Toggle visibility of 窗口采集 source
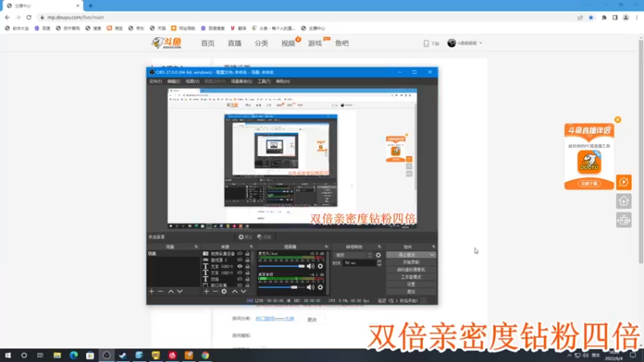This screenshot has width=644, height=362. [240, 286]
